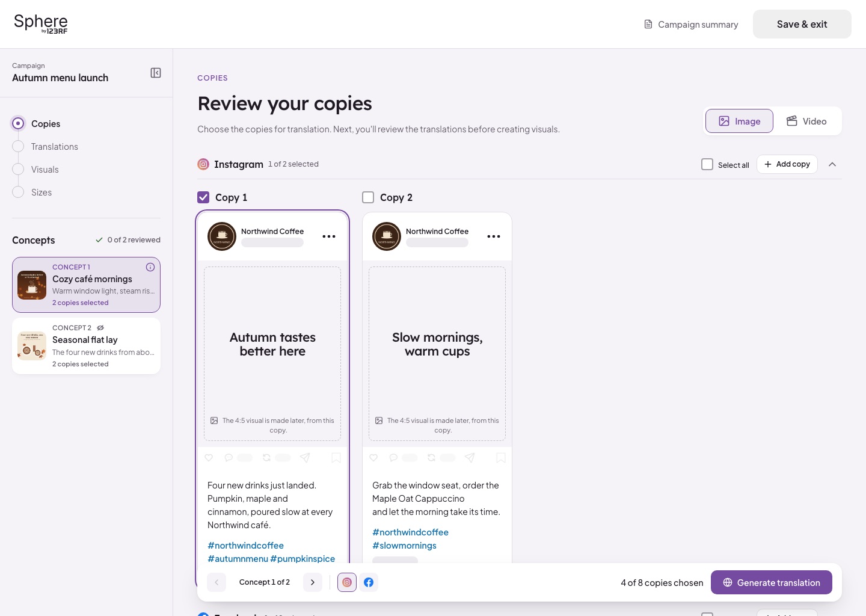Click the #pumpkinspice hashtag in Copy 1

(x=302, y=559)
